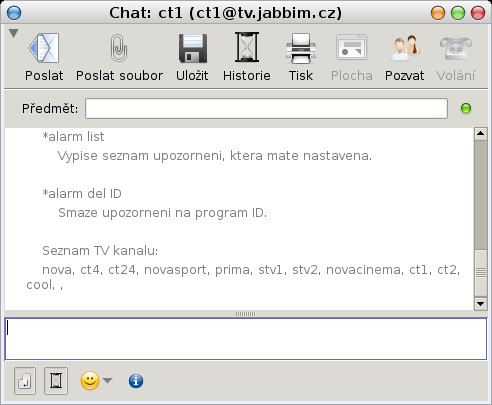
Task: Open Historie hourglass icon in toolbar
Action: point(247,47)
